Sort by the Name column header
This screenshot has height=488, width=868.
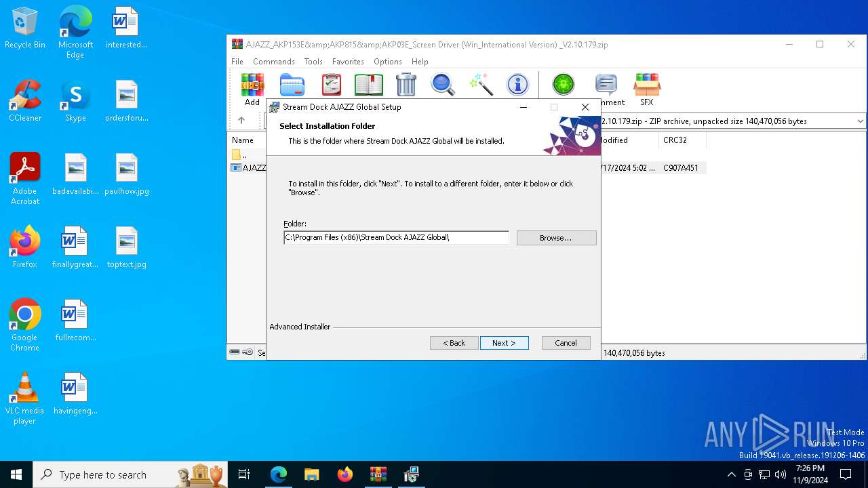pos(242,140)
